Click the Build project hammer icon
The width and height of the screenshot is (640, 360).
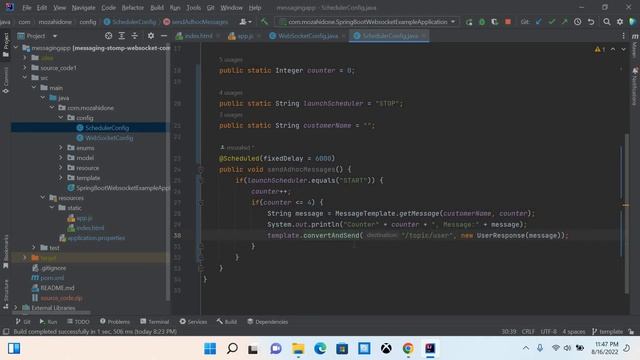264,22
